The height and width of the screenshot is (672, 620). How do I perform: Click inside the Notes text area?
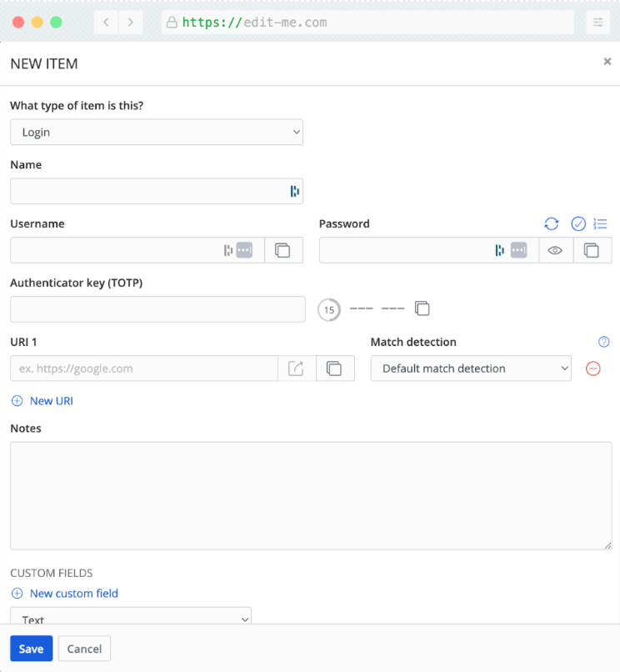311,496
